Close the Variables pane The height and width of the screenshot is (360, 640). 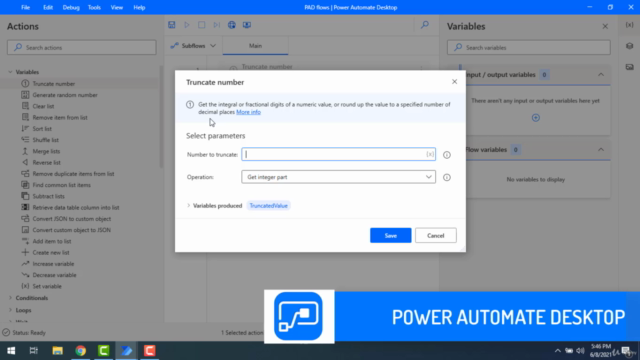(x=605, y=27)
